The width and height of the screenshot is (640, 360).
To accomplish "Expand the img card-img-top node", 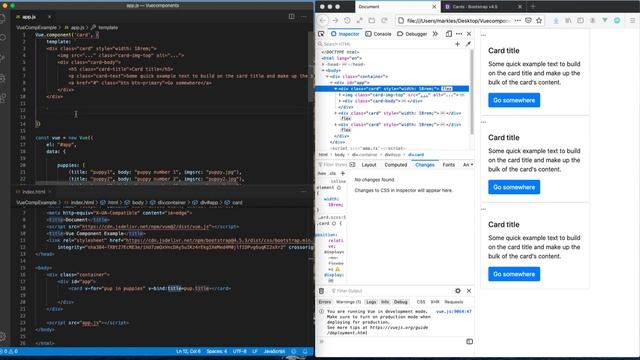I will [340, 95].
